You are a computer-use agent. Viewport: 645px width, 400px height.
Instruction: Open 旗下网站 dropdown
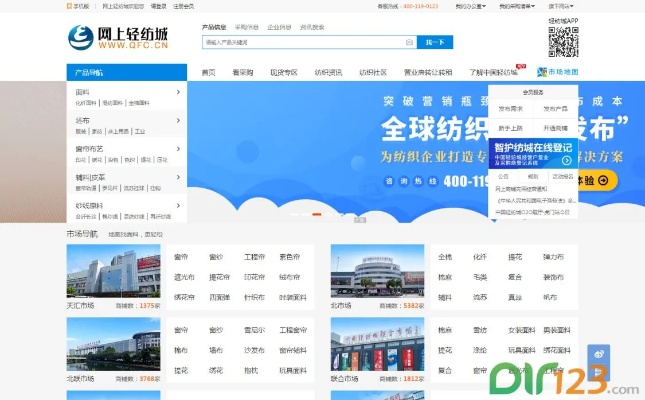(x=561, y=6)
